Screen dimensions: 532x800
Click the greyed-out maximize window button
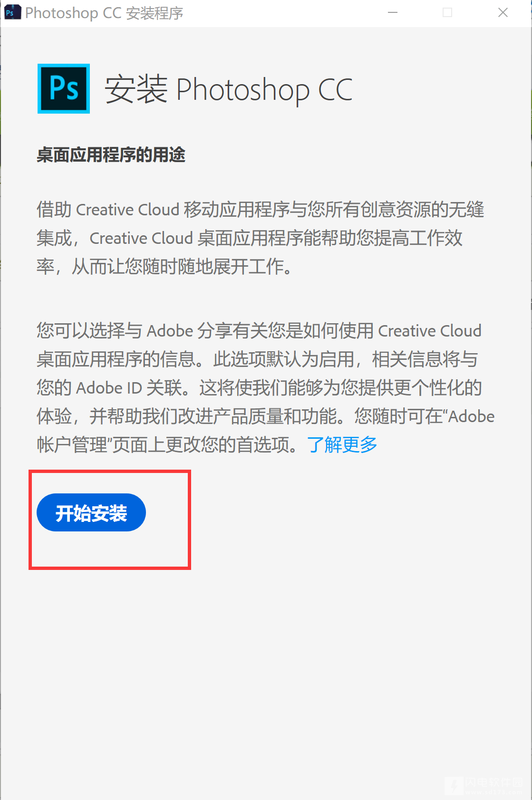coord(447,13)
